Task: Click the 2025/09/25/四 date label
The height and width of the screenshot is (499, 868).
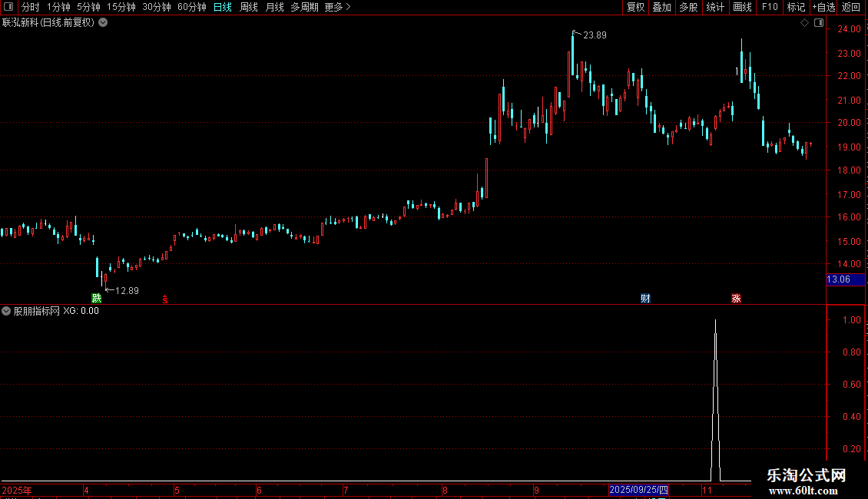Action: click(x=638, y=490)
